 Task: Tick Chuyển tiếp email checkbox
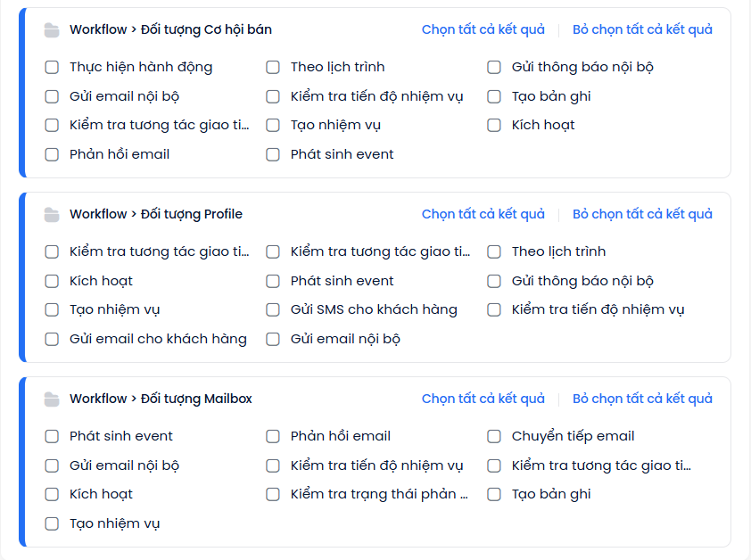click(x=494, y=436)
